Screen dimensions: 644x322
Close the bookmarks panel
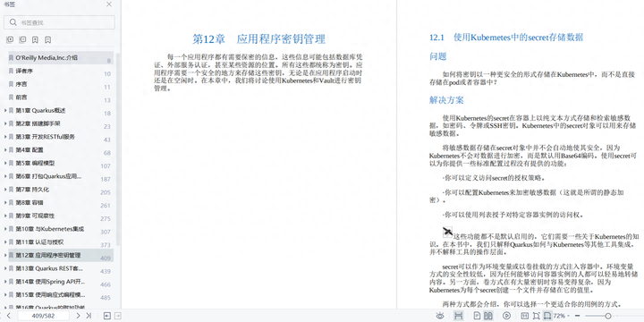[x=109, y=4]
